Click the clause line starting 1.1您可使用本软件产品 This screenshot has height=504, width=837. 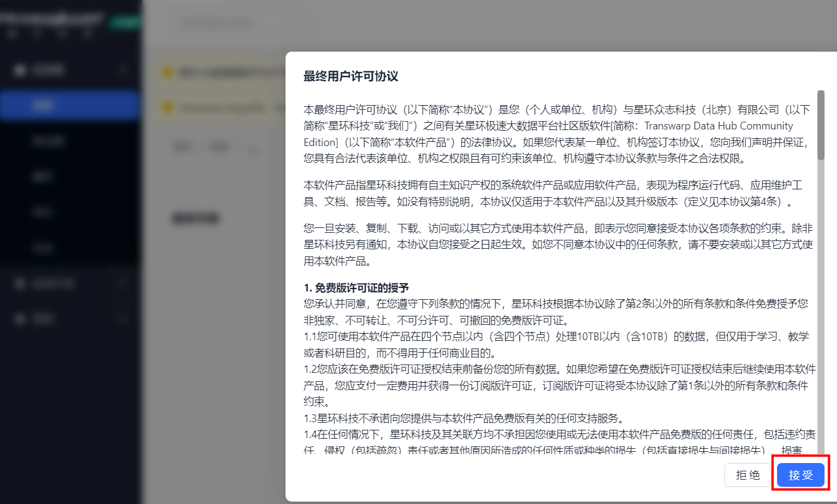(556, 336)
